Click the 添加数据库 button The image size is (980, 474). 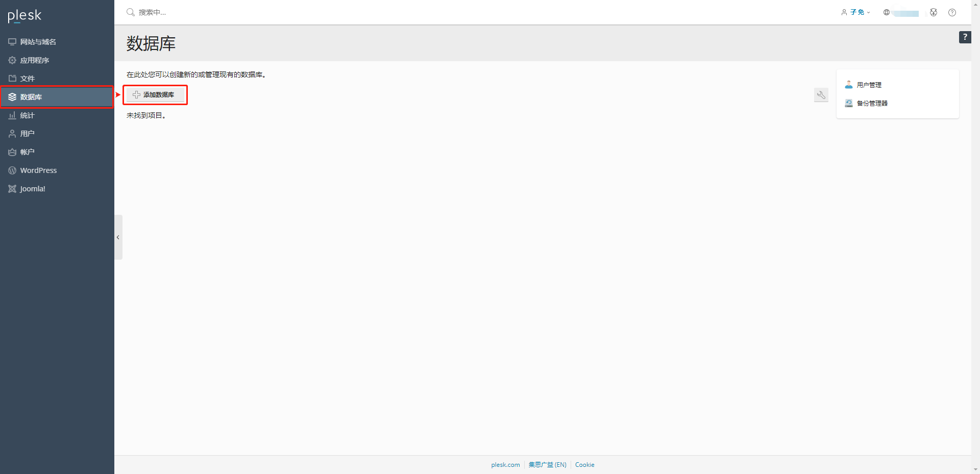point(155,95)
